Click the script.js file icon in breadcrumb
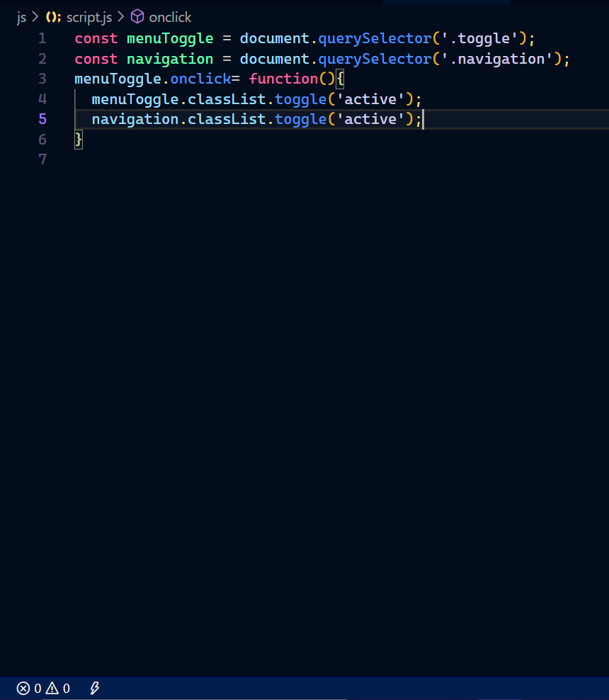Screen dimensions: 609x700 54,18
